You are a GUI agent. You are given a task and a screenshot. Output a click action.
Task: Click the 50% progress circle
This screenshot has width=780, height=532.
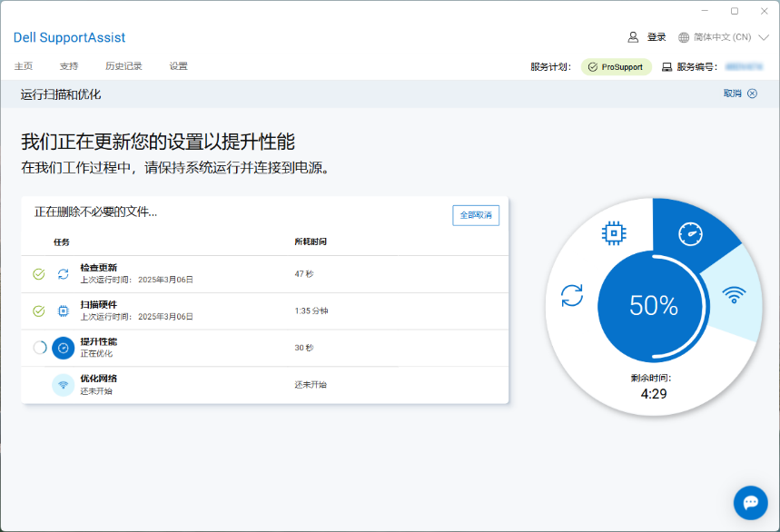click(x=654, y=306)
